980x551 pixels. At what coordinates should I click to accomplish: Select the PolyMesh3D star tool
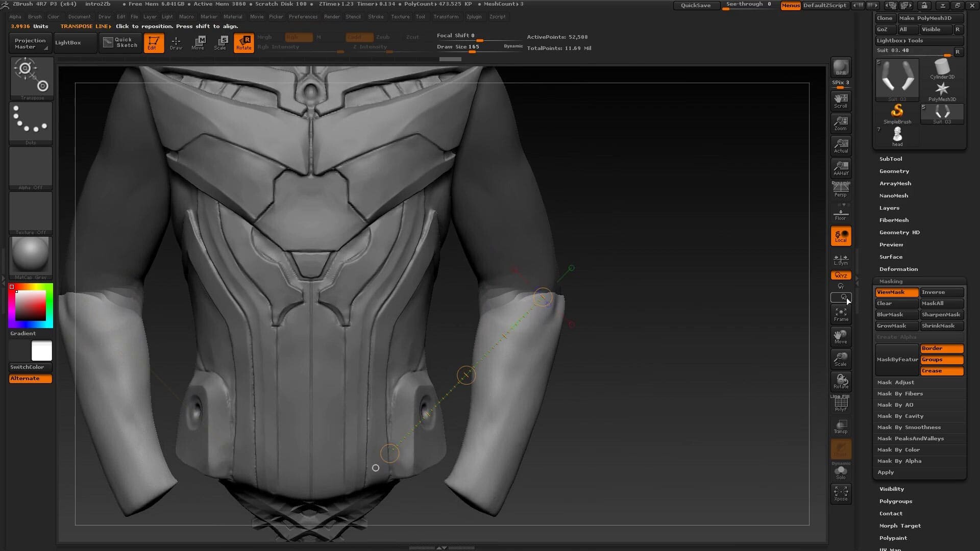click(942, 92)
